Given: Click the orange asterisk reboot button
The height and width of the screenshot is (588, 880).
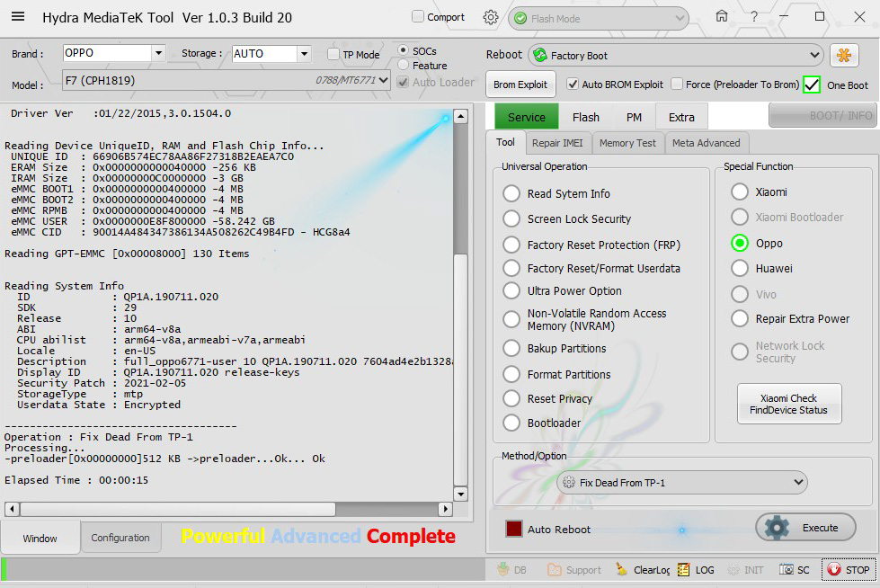Looking at the screenshot, I should pyautogui.click(x=844, y=55).
